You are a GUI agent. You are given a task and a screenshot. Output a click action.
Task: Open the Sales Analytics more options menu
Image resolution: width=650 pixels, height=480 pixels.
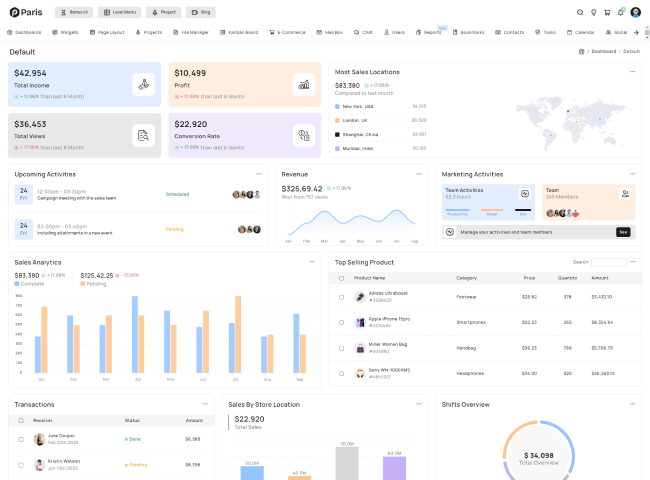312,262
